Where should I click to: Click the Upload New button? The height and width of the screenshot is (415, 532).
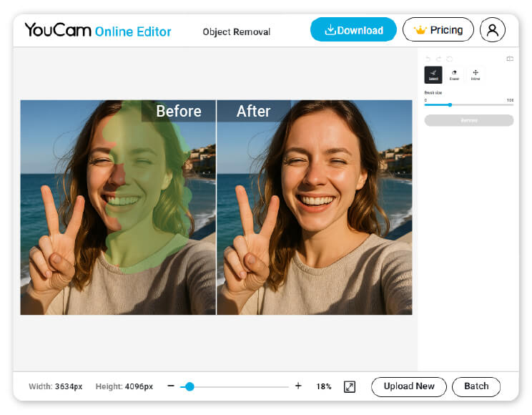409,386
